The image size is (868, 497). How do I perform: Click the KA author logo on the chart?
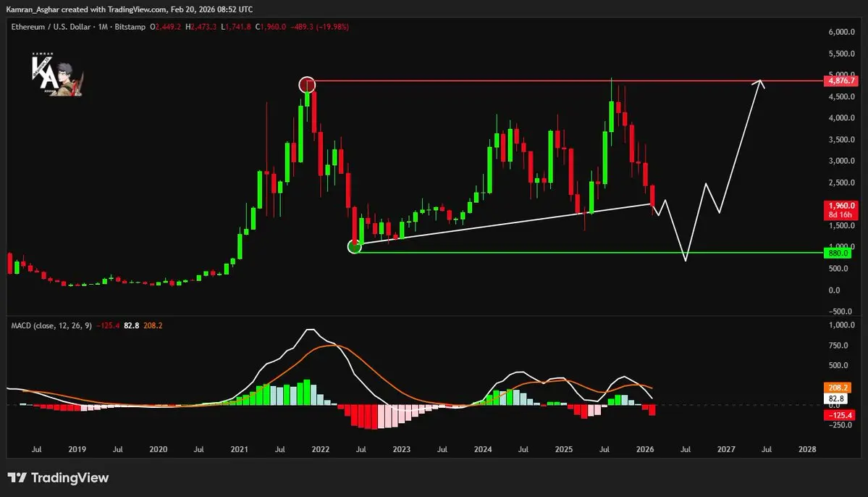[56, 74]
